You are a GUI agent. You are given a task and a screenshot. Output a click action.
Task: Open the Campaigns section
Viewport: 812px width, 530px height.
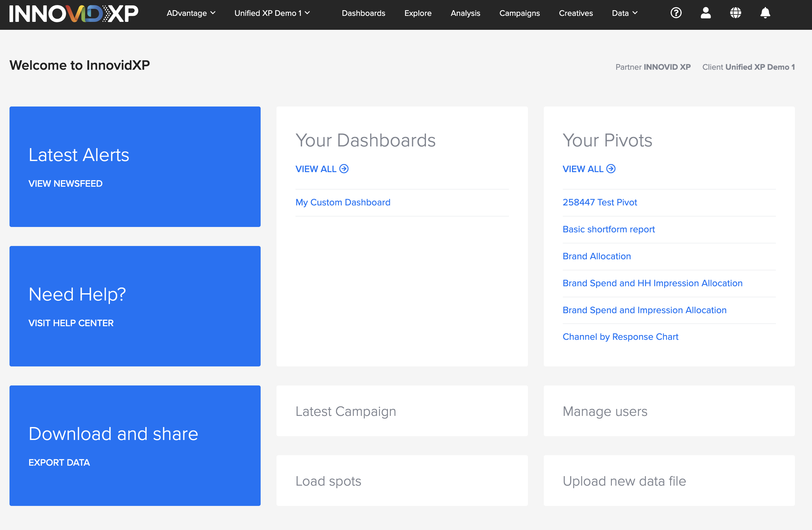[519, 13]
